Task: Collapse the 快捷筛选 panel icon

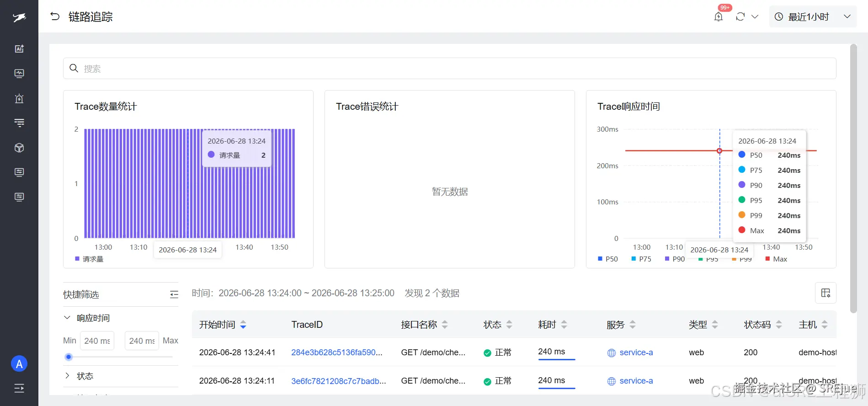Action: point(174,294)
